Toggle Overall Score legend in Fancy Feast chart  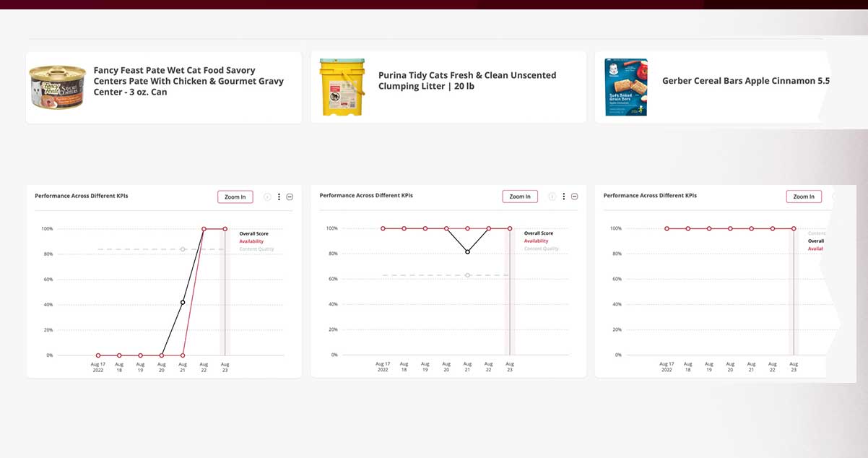tap(254, 234)
